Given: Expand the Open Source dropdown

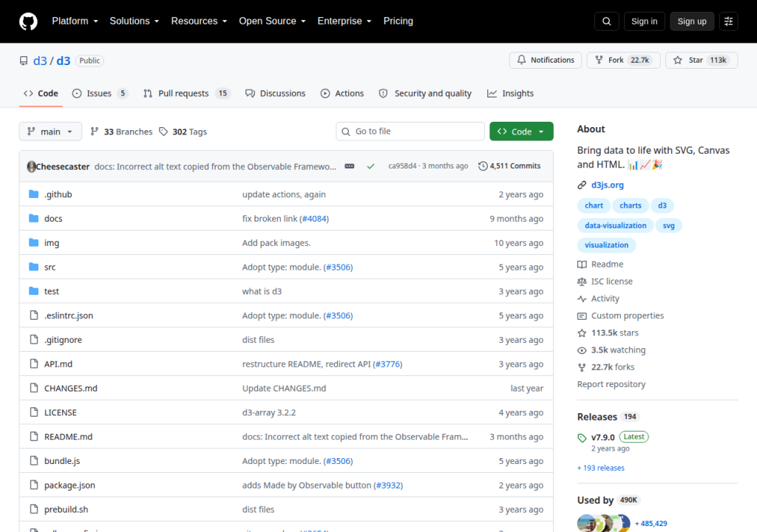Looking at the screenshot, I should pos(272,21).
